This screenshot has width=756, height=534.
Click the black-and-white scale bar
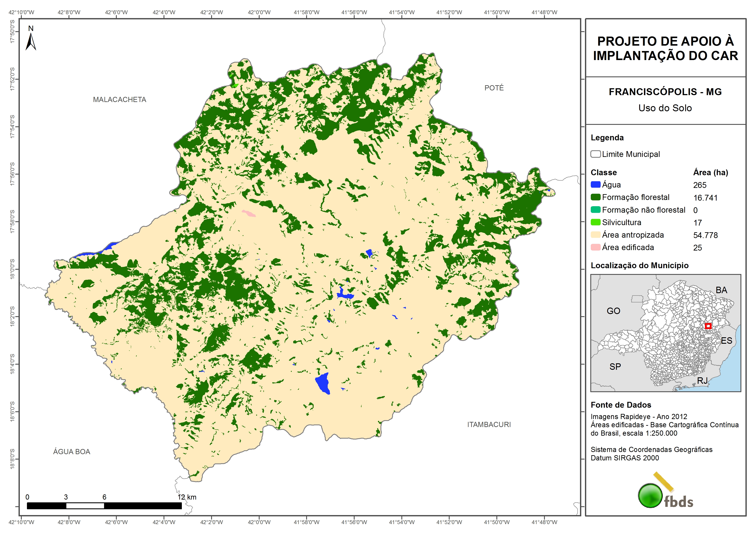pos(104,506)
